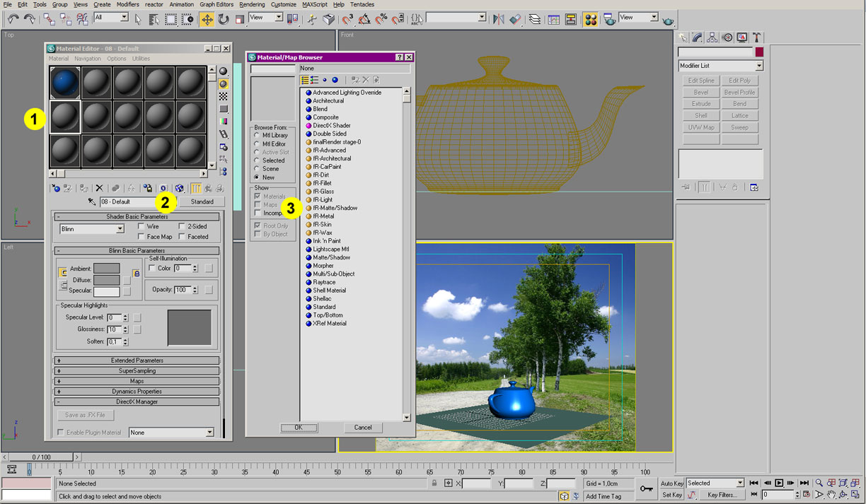Open the Graph Editors menu
Image resolution: width=866 pixels, height=504 pixels.
pyautogui.click(x=216, y=4)
